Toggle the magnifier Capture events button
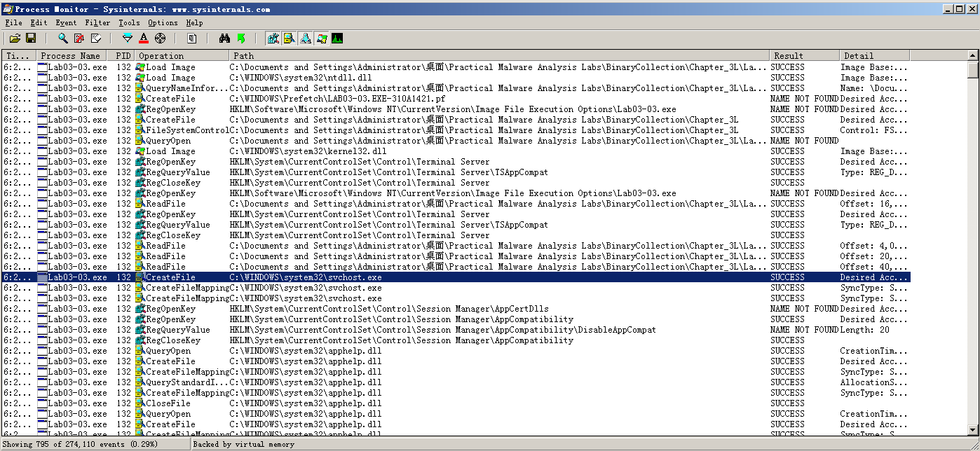 pyautogui.click(x=63, y=39)
